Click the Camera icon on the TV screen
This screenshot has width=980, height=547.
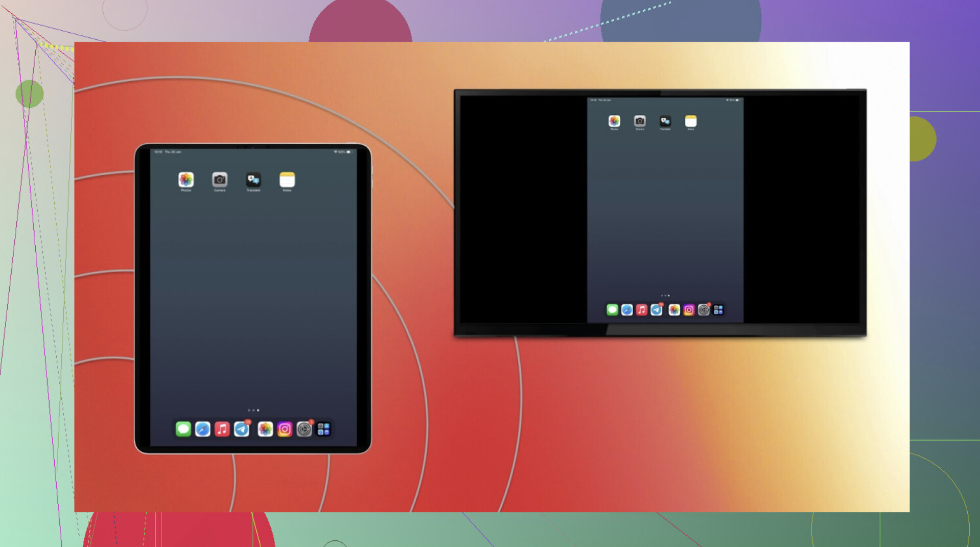(x=640, y=121)
